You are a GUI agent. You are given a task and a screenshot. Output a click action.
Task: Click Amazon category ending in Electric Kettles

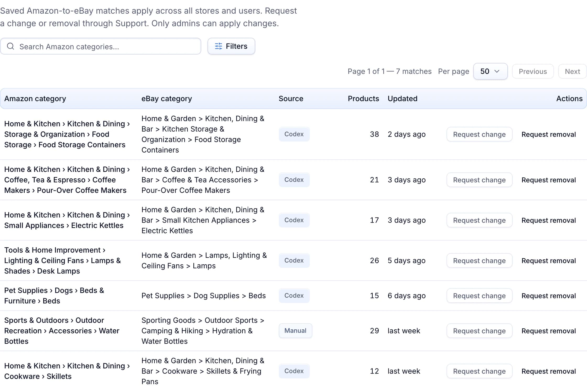coord(67,220)
